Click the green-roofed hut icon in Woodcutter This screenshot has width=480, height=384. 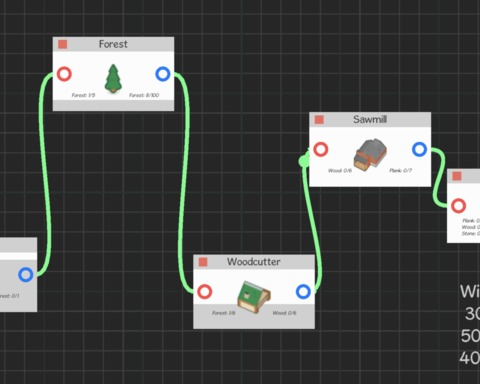tap(254, 297)
